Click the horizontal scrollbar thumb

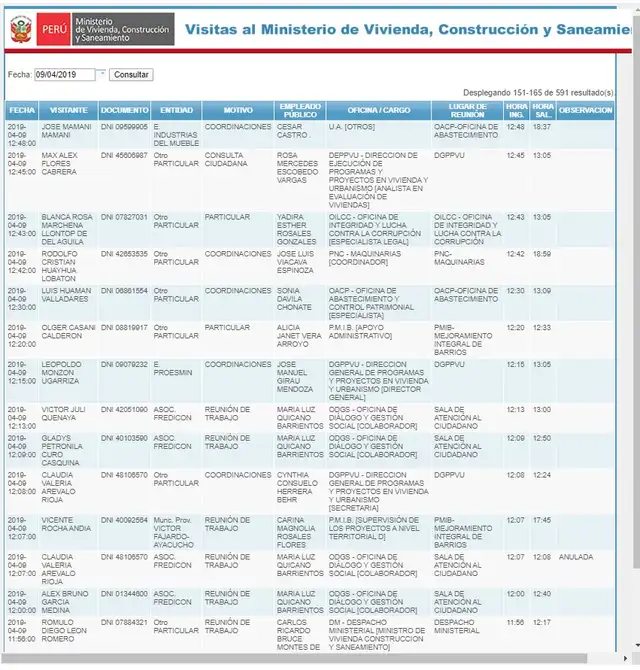295,658
